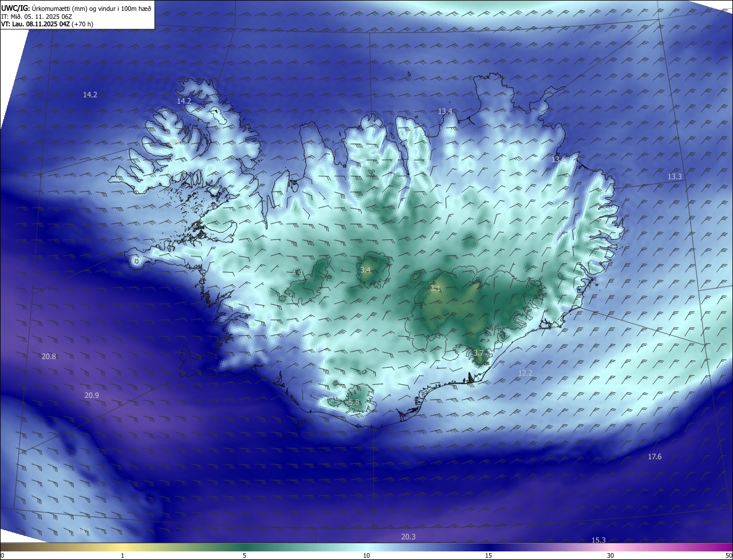
Task: Click the init time line "IT: Mið. 05. 11. 2025 06Z"
Action: tap(37, 16)
